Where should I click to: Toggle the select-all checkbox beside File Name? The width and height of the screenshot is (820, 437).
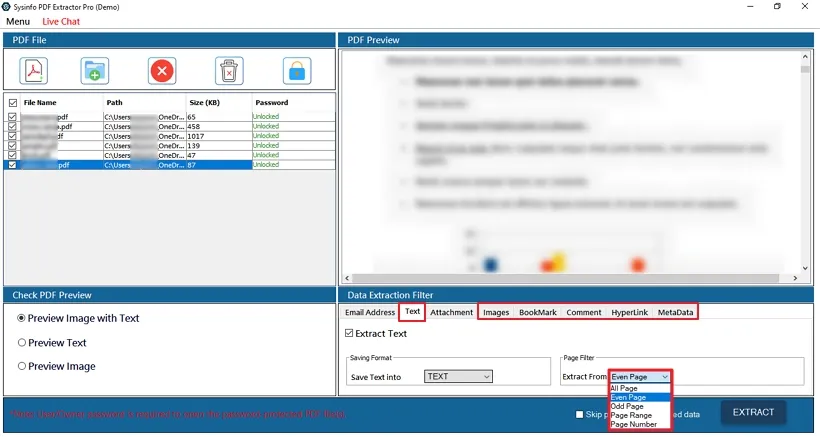13,103
